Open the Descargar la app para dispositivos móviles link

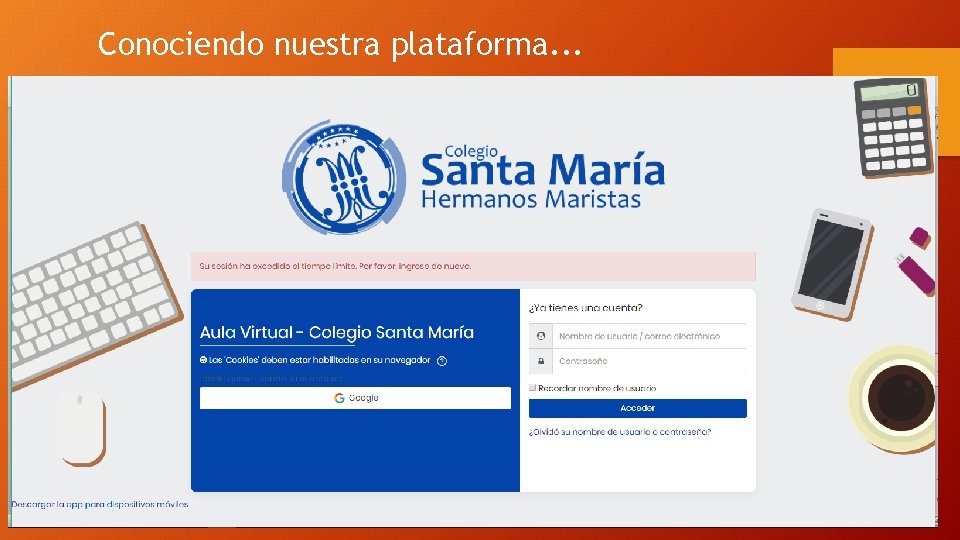[100, 504]
